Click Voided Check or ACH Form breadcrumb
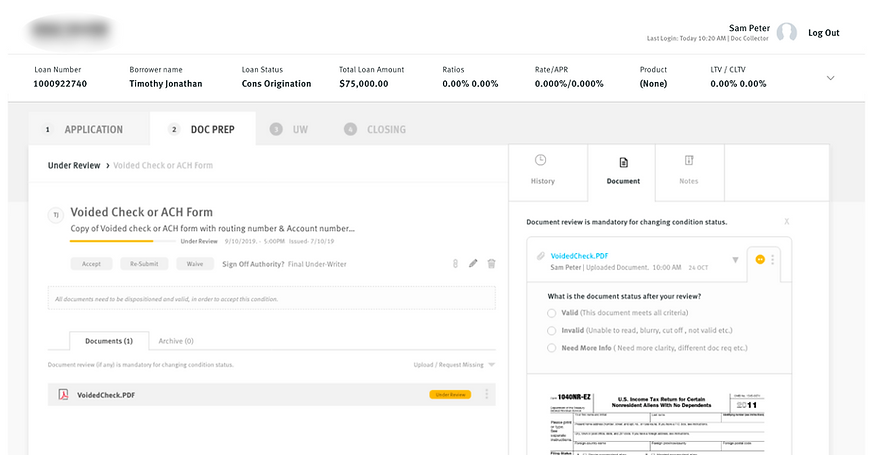Screen dimensions: 874x455 (x=163, y=166)
